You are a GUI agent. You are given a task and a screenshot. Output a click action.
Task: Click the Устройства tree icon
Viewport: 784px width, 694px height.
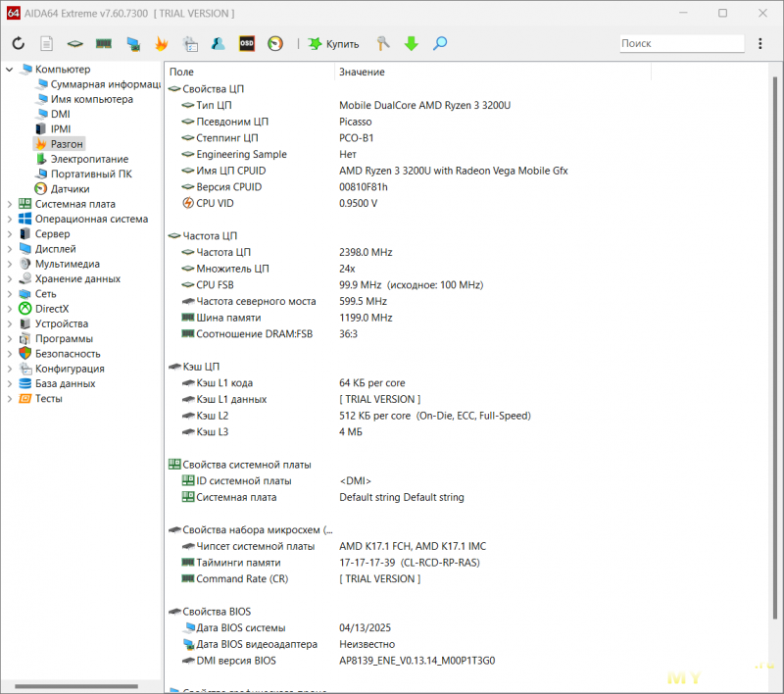25,324
